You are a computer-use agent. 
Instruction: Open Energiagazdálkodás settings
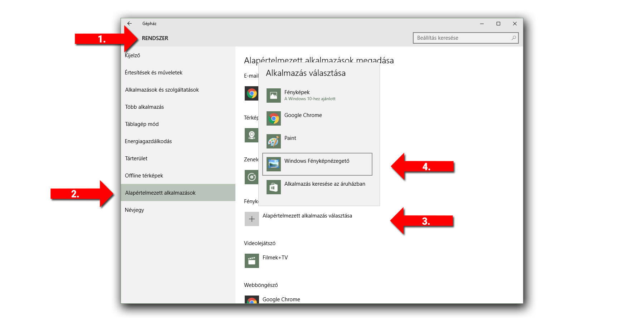148,141
